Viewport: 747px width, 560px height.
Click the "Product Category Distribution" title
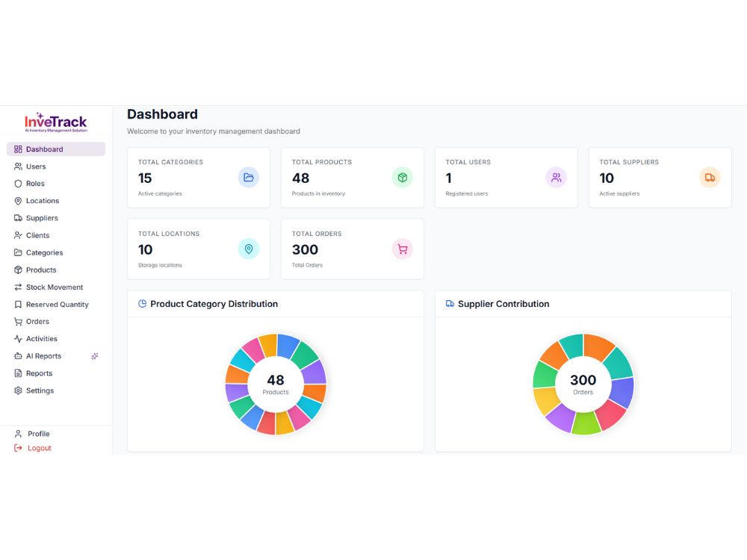click(x=214, y=304)
